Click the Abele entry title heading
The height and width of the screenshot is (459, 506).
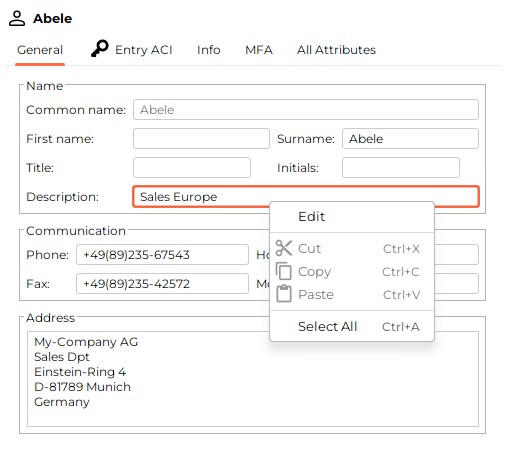click(52, 18)
